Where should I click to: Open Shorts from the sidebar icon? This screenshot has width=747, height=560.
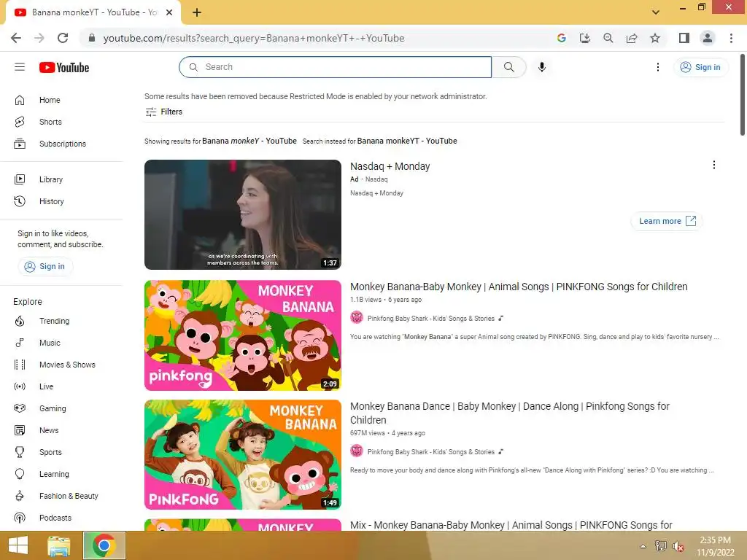[20, 122]
